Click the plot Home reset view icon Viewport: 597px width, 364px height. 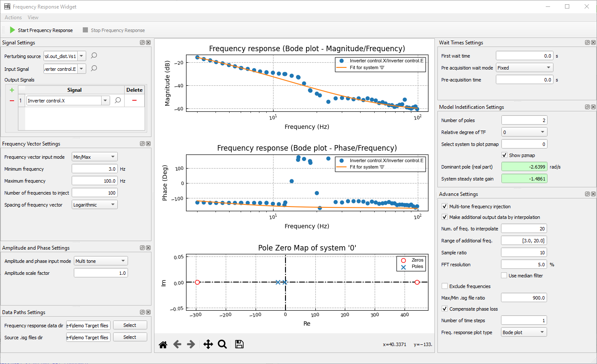pos(163,345)
